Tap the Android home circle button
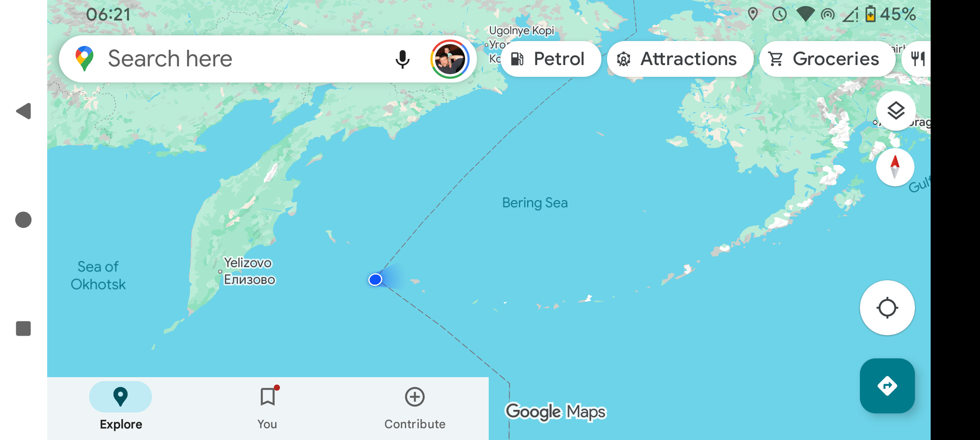The width and height of the screenshot is (980, 440). [x=24, y=220]
